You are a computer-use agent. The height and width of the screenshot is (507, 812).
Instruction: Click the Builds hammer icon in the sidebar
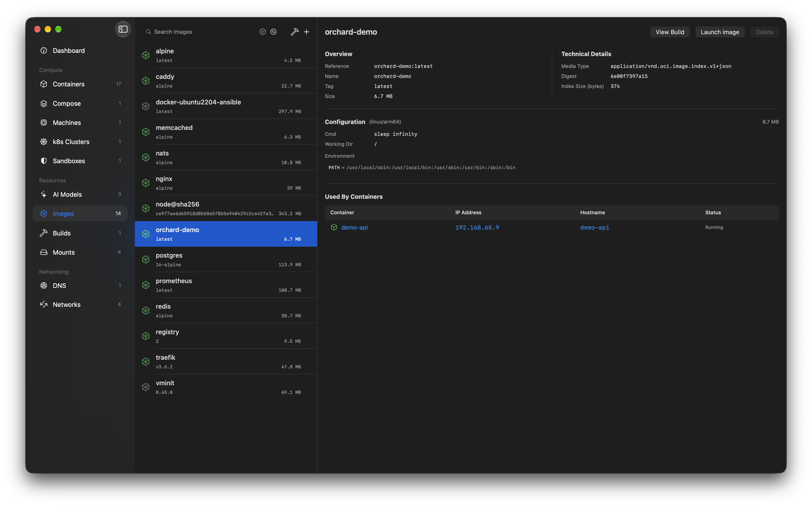point(44,233)
